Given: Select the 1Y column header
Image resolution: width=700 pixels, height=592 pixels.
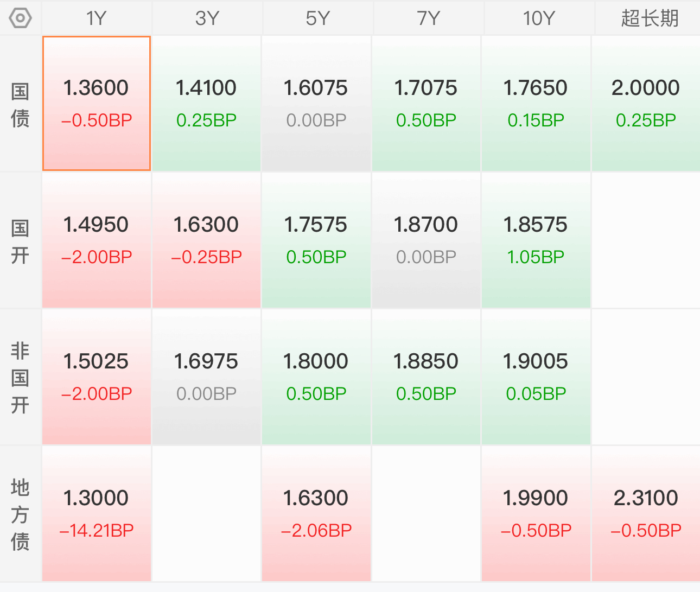Looking at the screenshot, I should (97, 18).
